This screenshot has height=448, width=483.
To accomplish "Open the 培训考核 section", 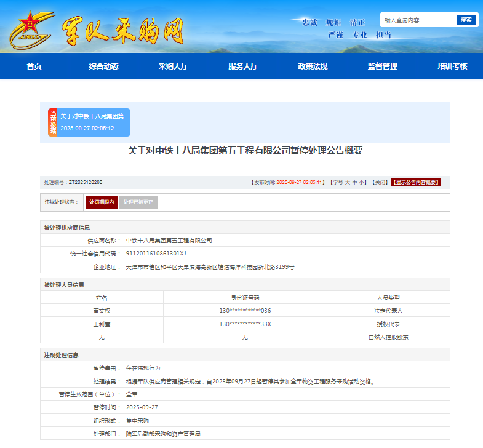I will (x=452, y=66).
